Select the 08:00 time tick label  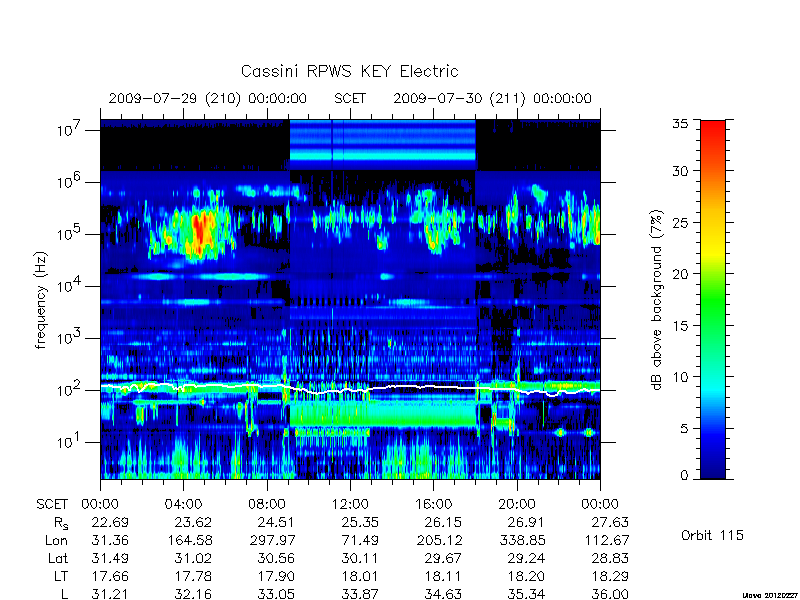pyautogui.click(x=267, y=504)
